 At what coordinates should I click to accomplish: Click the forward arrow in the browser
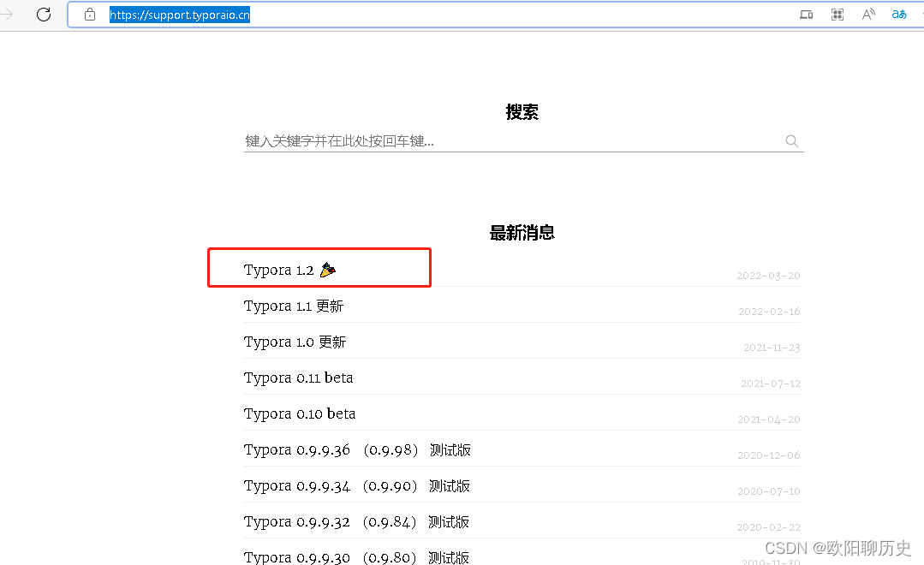7,15
